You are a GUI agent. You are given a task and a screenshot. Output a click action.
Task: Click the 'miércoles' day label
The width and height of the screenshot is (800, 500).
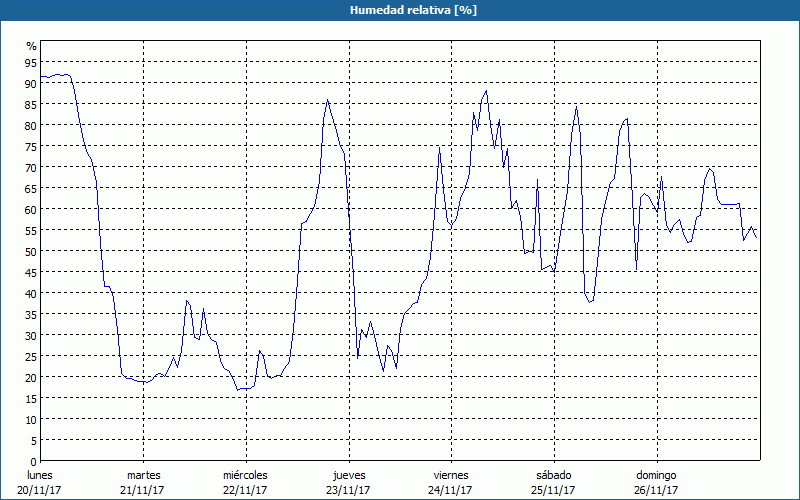pyautogui.click(x=245, y=475)
